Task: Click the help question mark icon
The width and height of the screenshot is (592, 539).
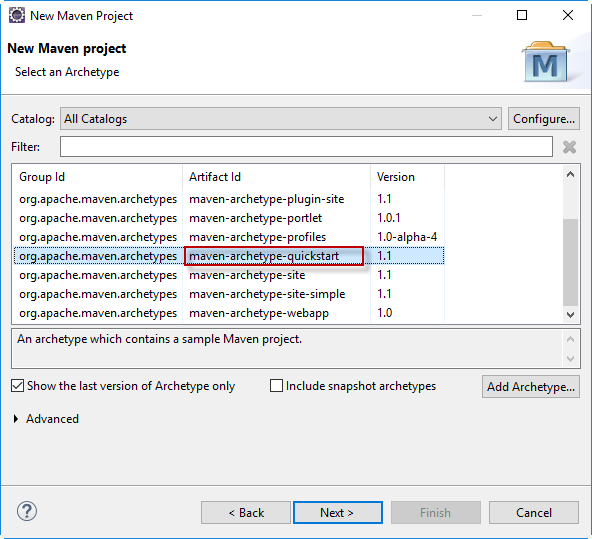Action: click(x=27, y=511)
